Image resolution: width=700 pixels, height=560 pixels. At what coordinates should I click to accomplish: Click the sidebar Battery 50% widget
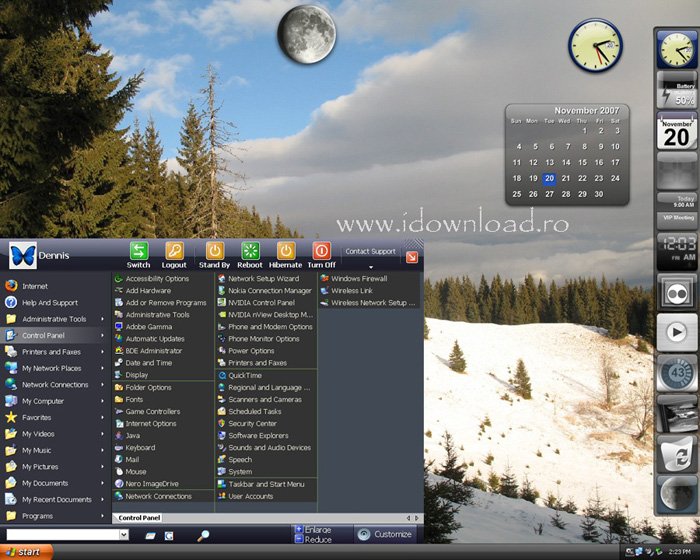click(677, 91)
